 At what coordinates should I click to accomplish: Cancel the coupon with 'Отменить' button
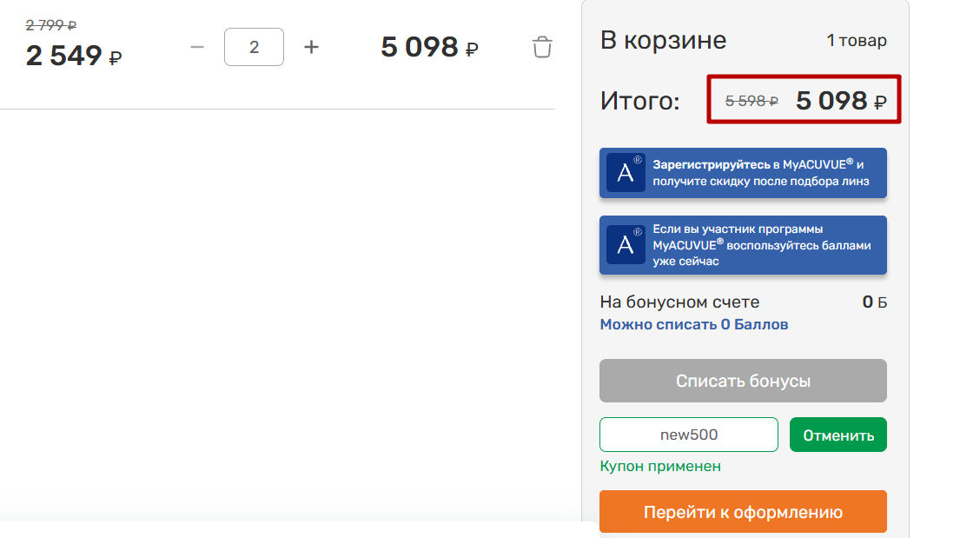click(x=838, y=435)
